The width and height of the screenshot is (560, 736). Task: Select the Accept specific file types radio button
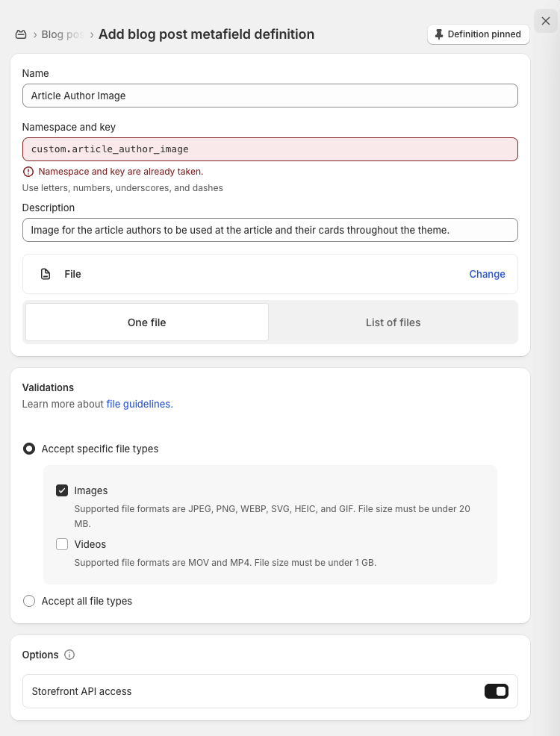pyautogui.click(x=29, y=449)
